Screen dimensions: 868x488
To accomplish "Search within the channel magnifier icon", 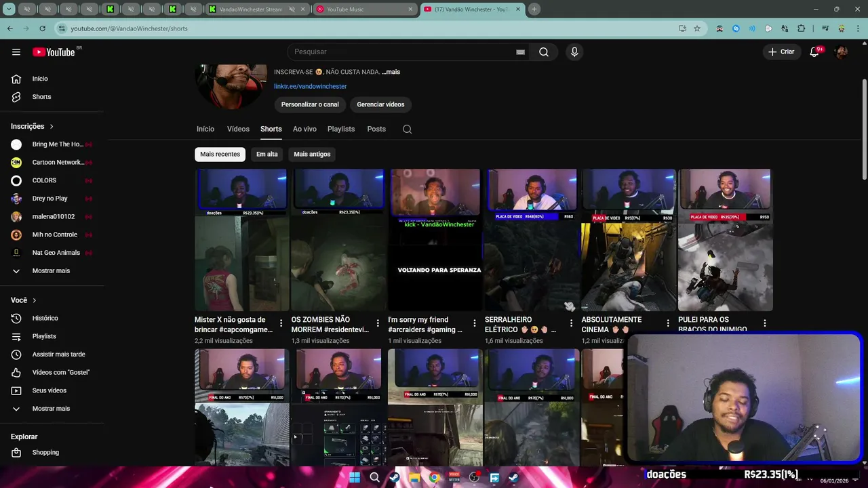I will tap(407, 129).
